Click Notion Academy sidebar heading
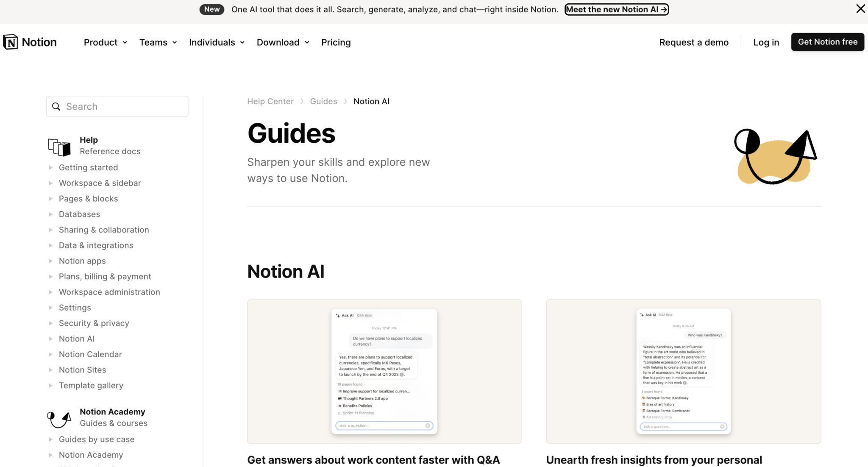The width and height of the screenshot is (868, 467). coord(112,412)
